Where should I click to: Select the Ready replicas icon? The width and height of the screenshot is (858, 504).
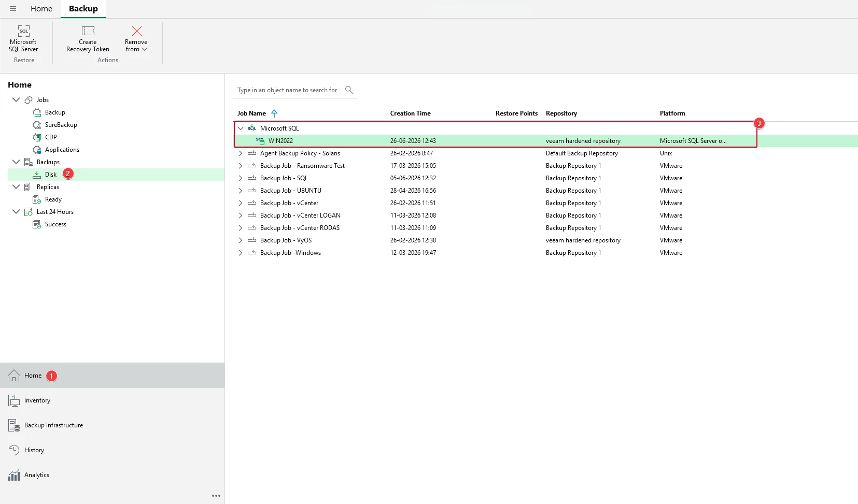click(37, 199)
